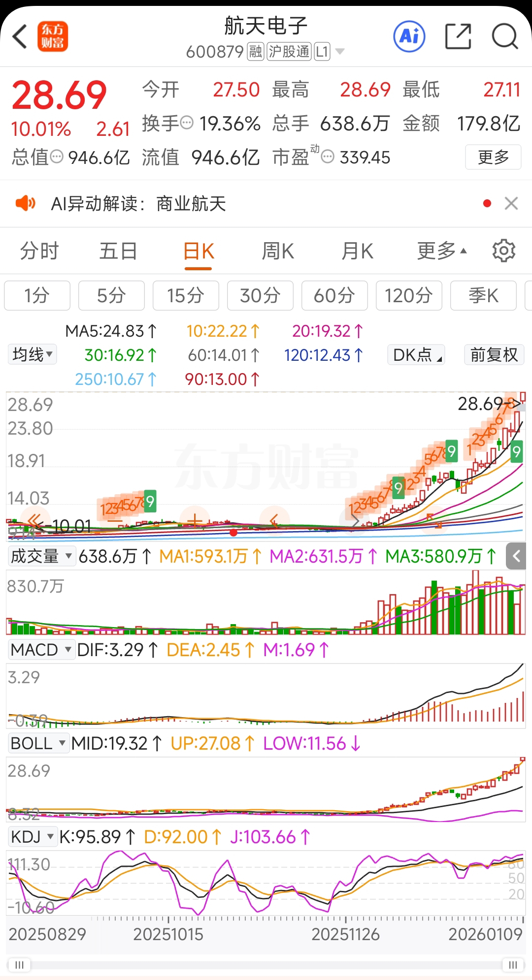The height and width of the screenshot is (980, 532).
Task: Open the MACD indicator dropdown
Action: click(x=41, y=650)
